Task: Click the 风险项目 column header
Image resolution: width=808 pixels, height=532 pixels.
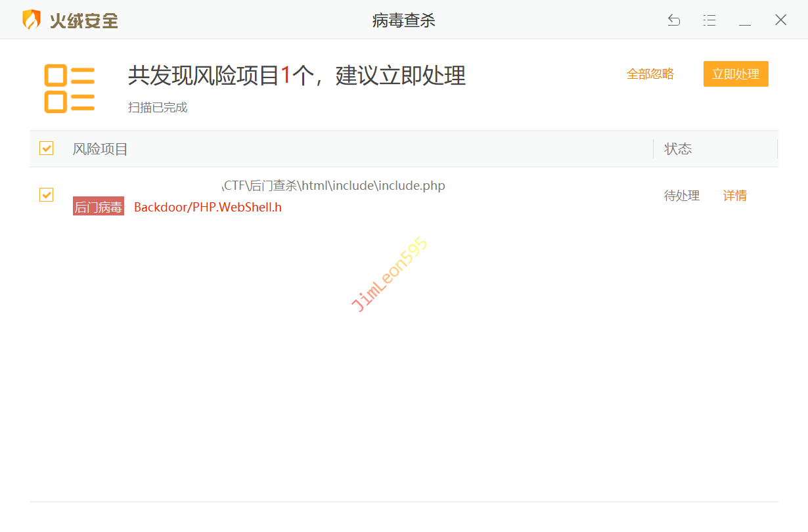Action: [x=100, y=149]
